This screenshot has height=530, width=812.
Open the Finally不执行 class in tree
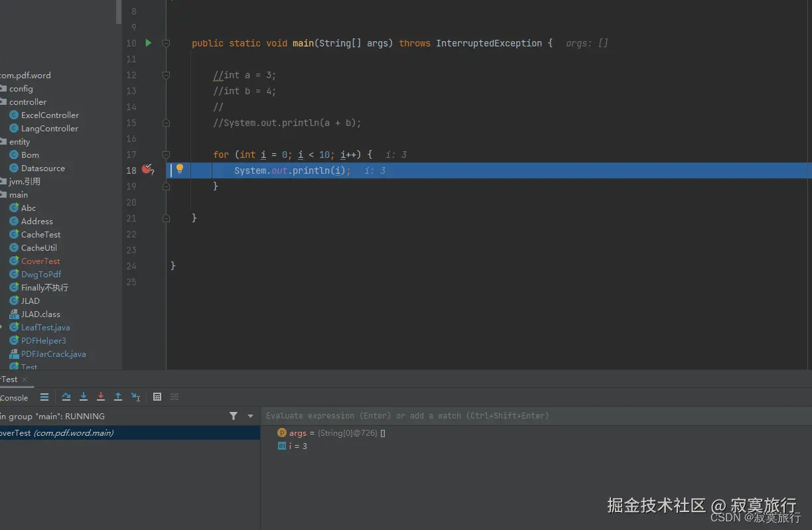(x=44, y=287)
